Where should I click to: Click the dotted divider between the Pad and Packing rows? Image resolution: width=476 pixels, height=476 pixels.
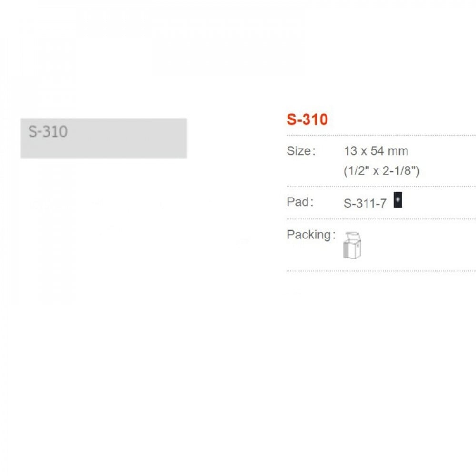(x=381, y=219)
